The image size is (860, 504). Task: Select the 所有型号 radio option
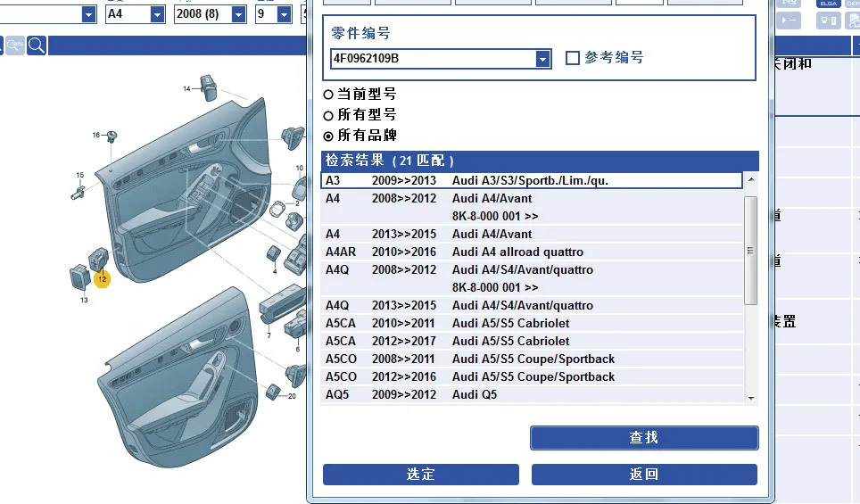[x=328, y=116]
